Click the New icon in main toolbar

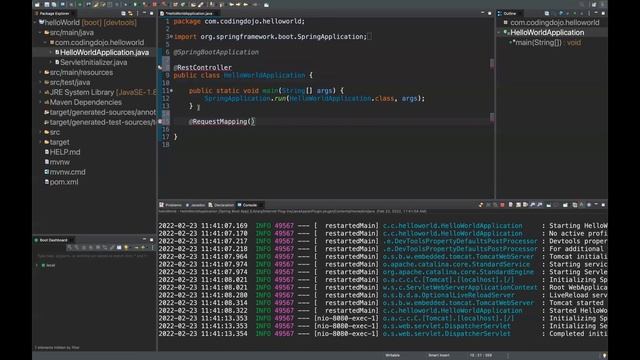click(37, 4)
